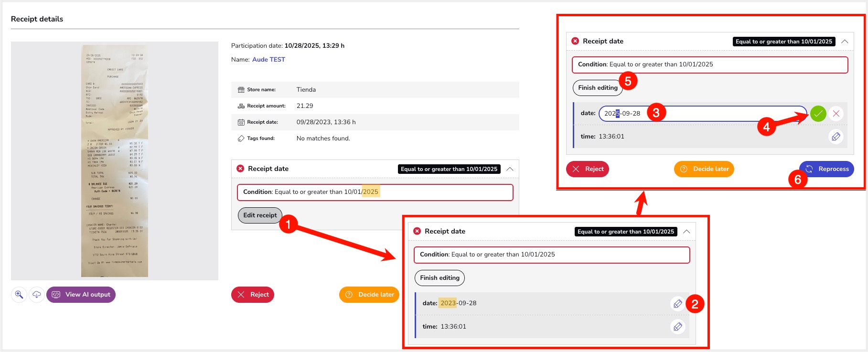868x352 pixels.
Task: Click red X to cancel date edit
Action: tap(836, 114)
